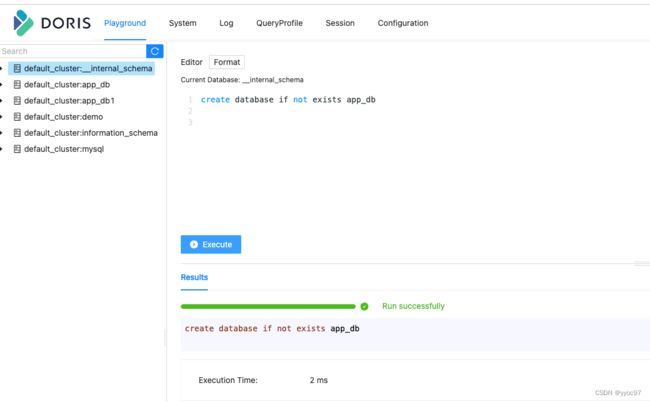Click the 'Execution Time:' label
The height and width of the screenshot is (402, 650).
click(228, 380)
